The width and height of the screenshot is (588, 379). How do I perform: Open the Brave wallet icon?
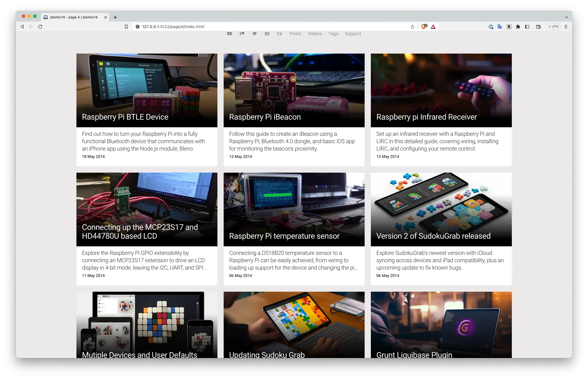[538, 27]
